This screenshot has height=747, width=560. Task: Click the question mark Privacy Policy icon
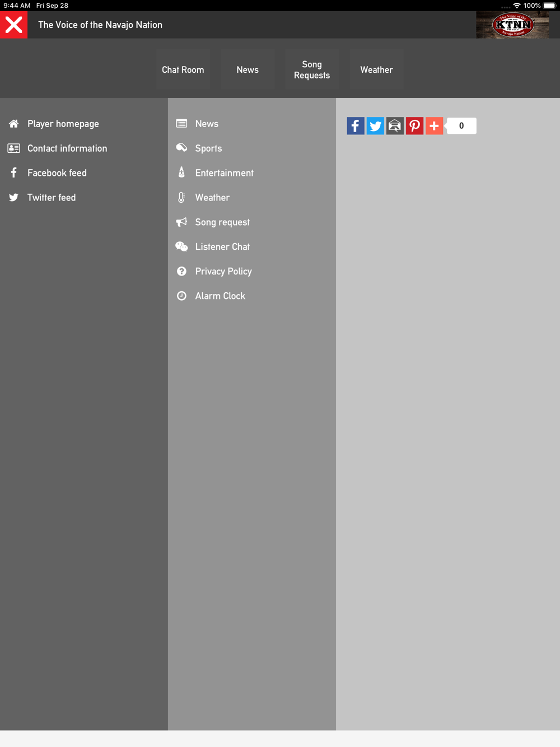tap(181, 271)
